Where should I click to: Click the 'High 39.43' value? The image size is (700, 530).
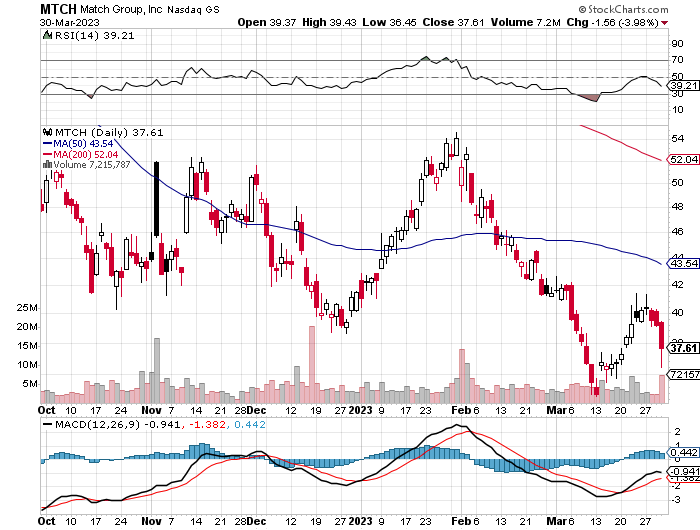point(329,22)
